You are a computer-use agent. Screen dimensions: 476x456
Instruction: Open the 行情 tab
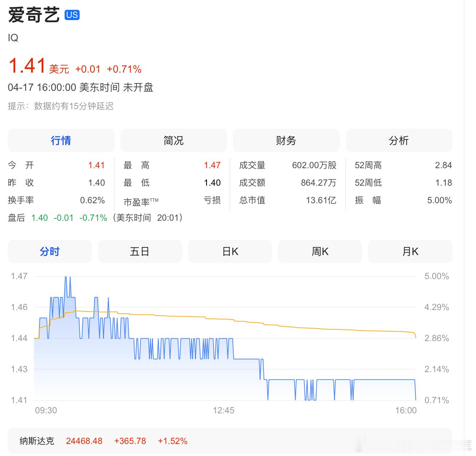(61, 140)
